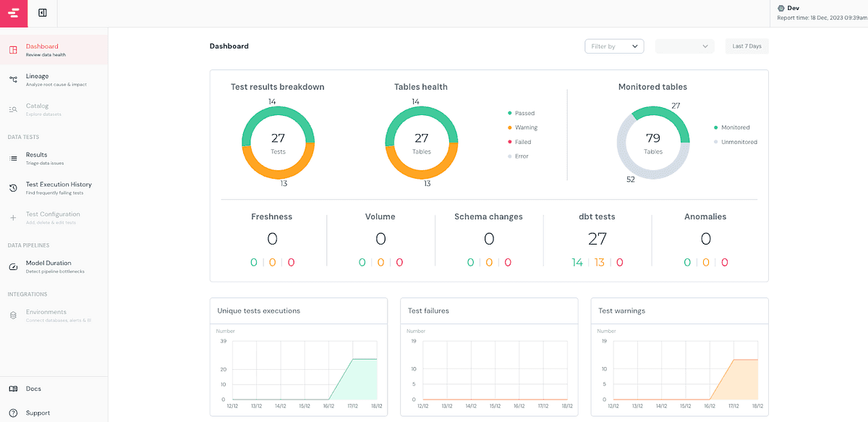Toggle the Unmonitored legend item

(x=735, y=142)
